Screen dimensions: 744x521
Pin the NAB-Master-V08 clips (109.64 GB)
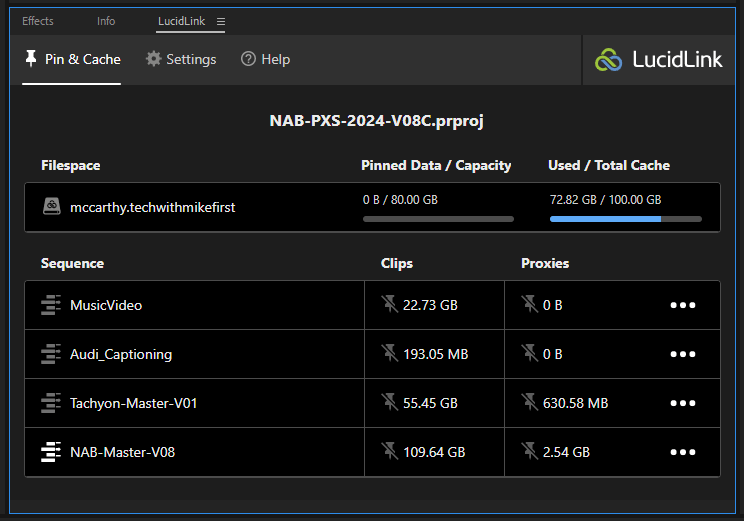389,451
